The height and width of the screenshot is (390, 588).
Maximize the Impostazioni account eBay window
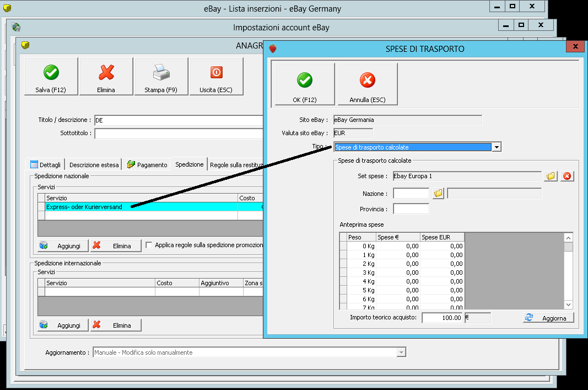tap(521, 25)
